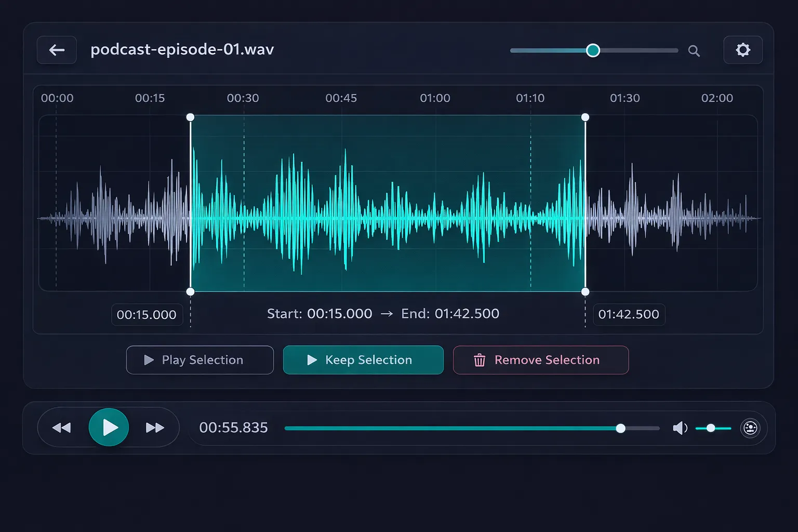Click the Play Selection button
This screenshot has height=532, width=798.
point(199,360)
